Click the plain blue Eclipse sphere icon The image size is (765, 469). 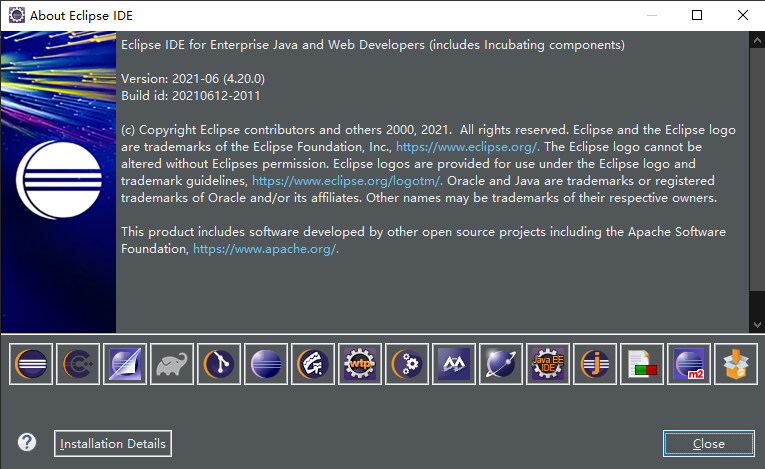(x=266, y=364)
